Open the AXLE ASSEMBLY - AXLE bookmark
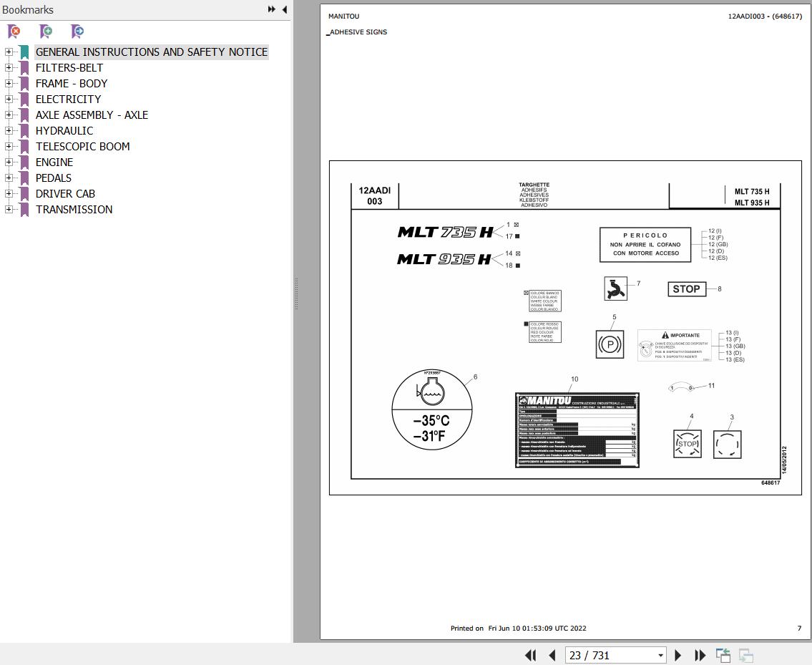The width and height of the screenshot is (812, 665). [x=92, y=115]
